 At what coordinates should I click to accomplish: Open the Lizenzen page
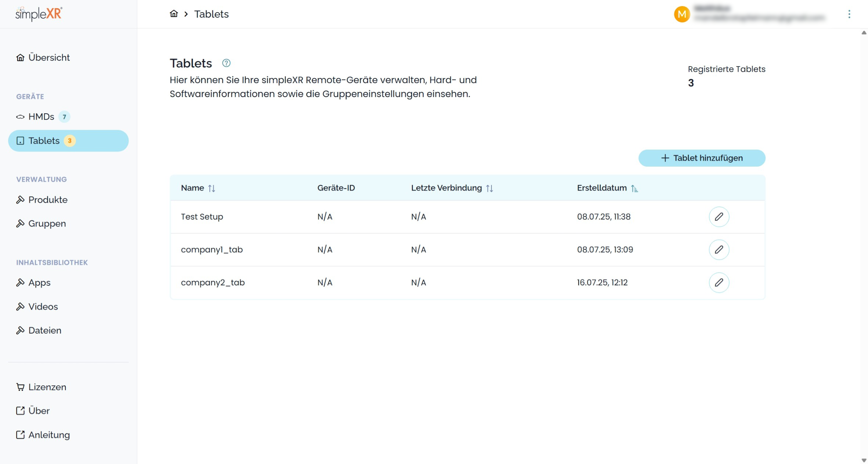(47, 387)
